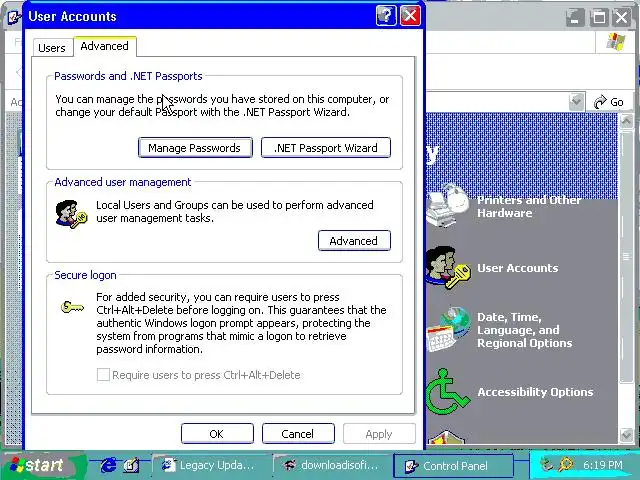Close the User Accounts dialog

tap(410, 16)
